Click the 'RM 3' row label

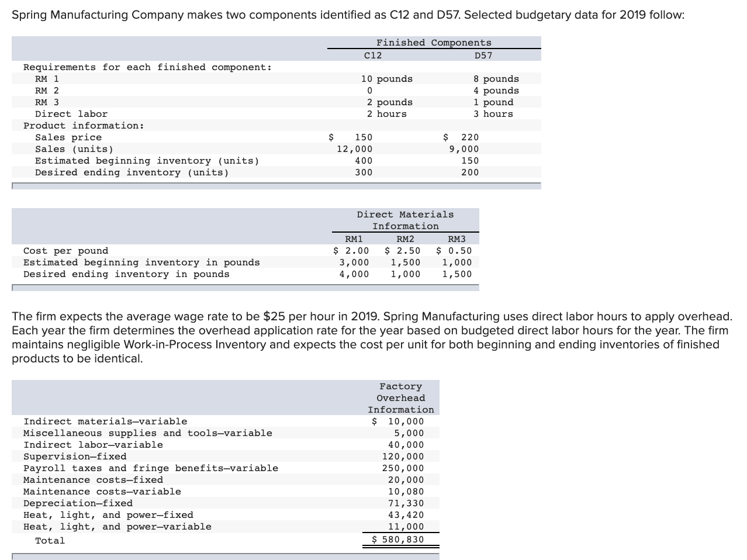pos(47,102)
